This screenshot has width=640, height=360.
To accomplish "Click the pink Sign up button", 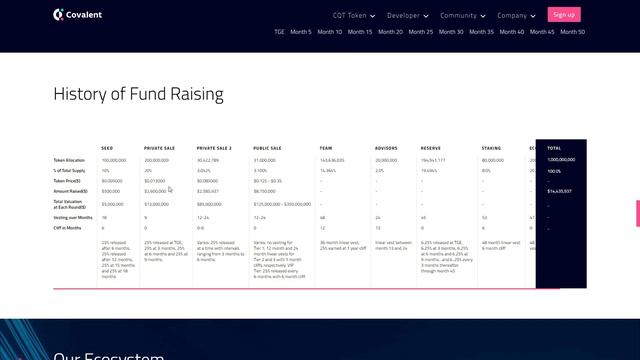I will click(x=564, y=15).
